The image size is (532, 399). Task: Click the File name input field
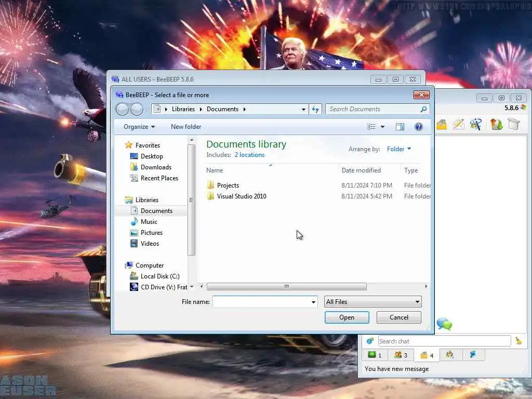262,302
